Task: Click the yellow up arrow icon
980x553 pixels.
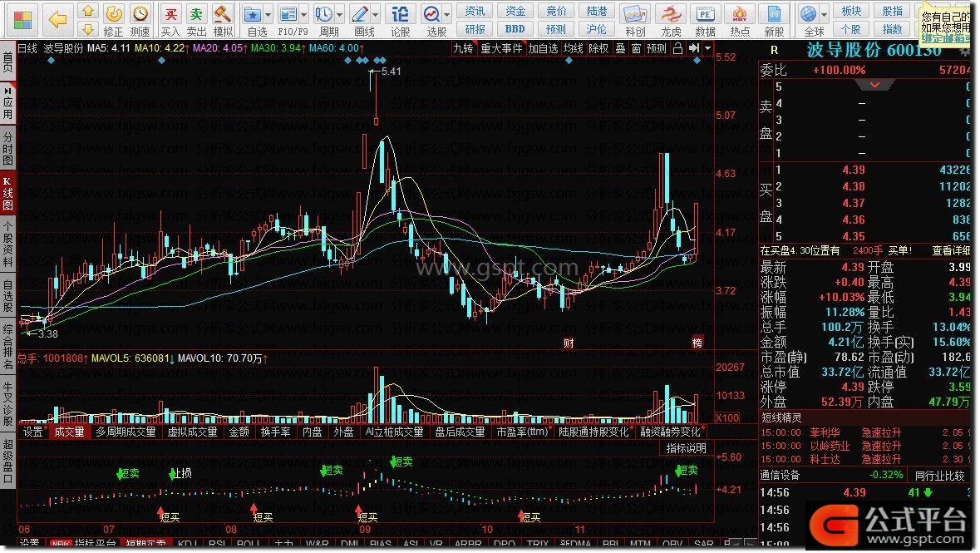Action: [x=88, y=11]
